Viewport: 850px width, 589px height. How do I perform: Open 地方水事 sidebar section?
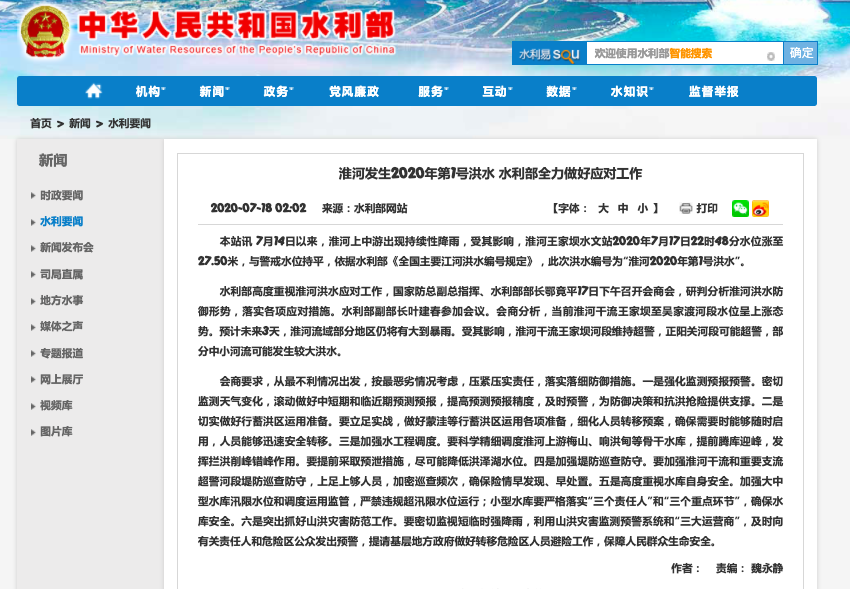[x=61, y=300]
